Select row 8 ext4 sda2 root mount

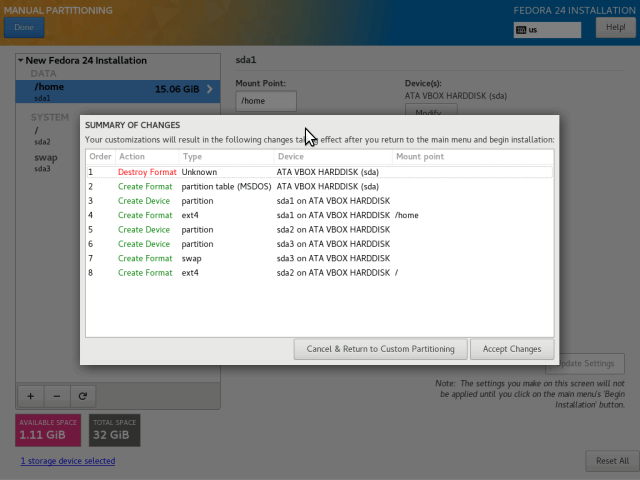coord(320,273)
